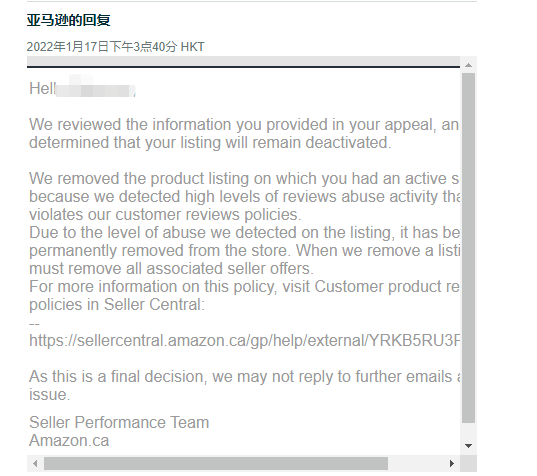
Task: Click the vertical scrollbar thumb
Action: tap(469, 248)
